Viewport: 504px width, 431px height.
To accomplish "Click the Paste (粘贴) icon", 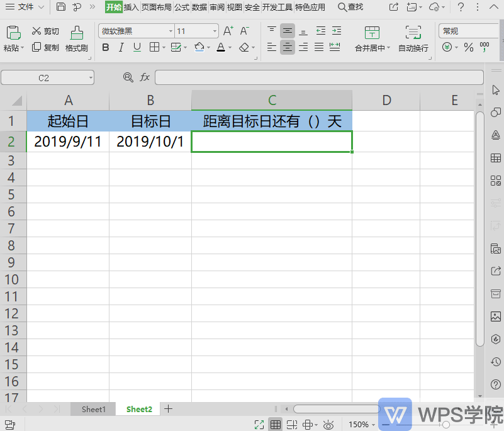I will 13,33.
